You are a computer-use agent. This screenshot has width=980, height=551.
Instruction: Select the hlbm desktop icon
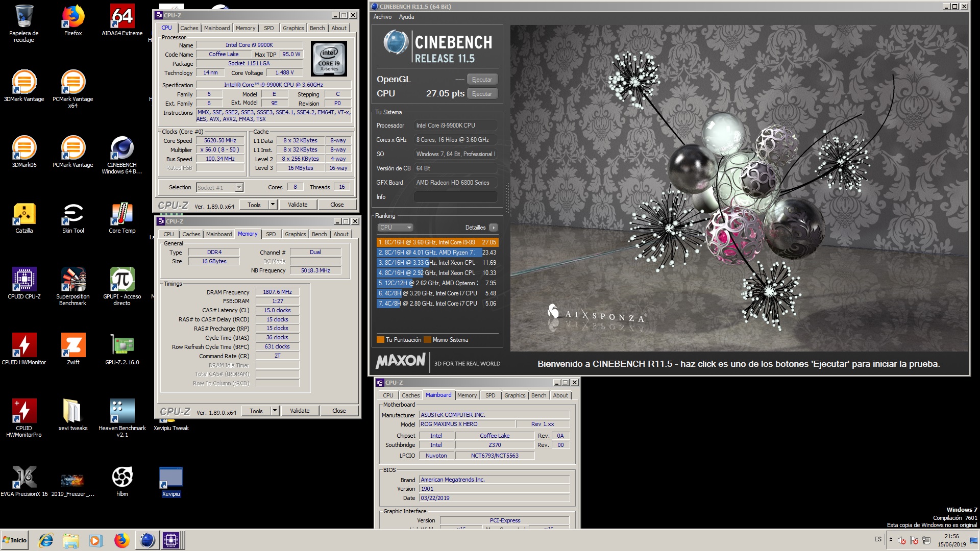pos(122,481)
